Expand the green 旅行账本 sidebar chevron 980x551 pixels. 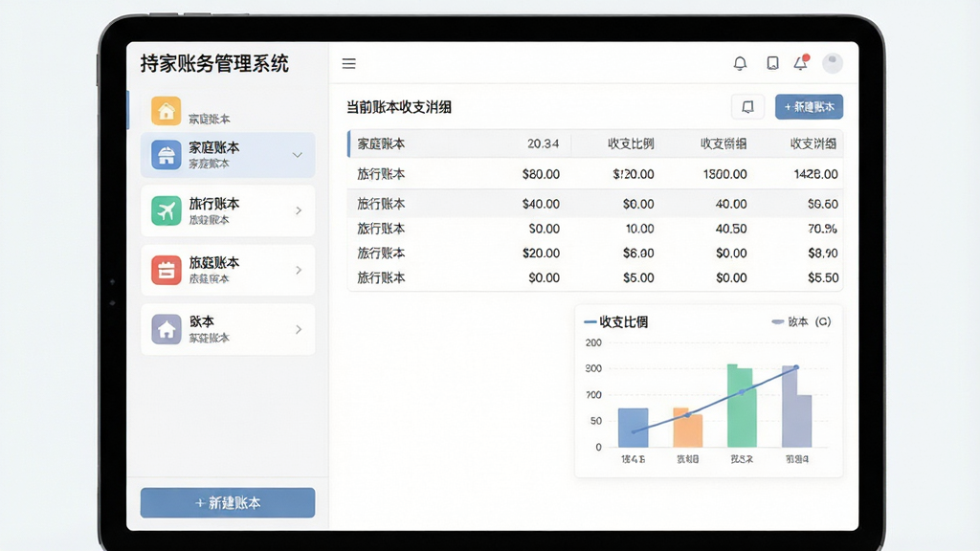pos(299,210)
